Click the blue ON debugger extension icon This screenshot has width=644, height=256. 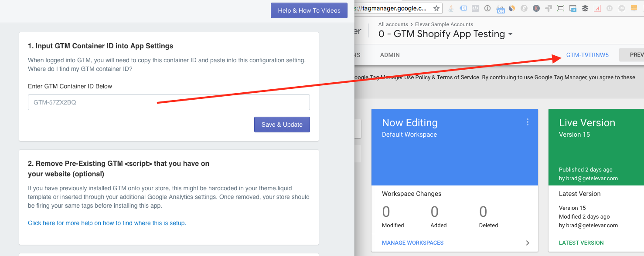[501, 9]
